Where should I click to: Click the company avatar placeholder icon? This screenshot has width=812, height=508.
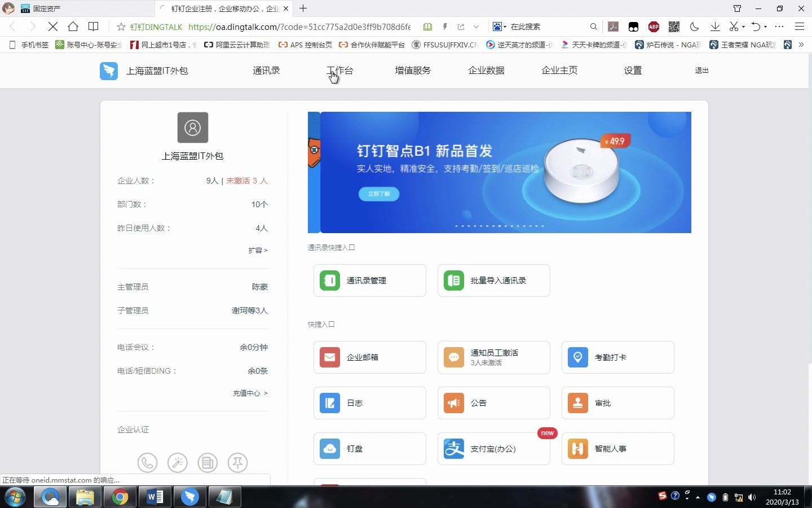click(193, 128)
